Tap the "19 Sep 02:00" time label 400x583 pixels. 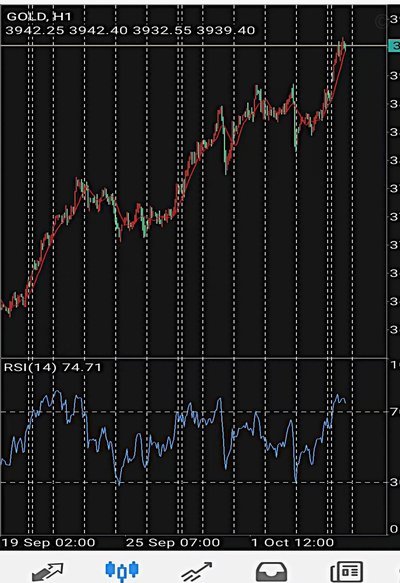(48, 542)
